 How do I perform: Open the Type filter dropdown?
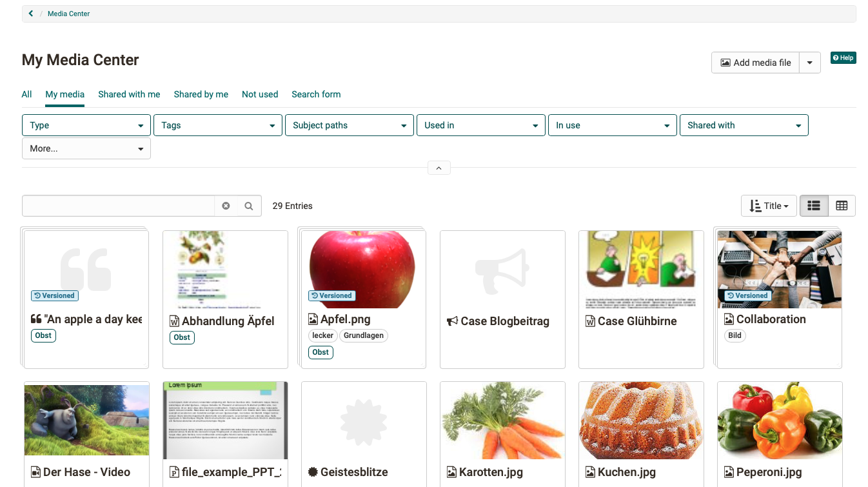coord(86,125)
